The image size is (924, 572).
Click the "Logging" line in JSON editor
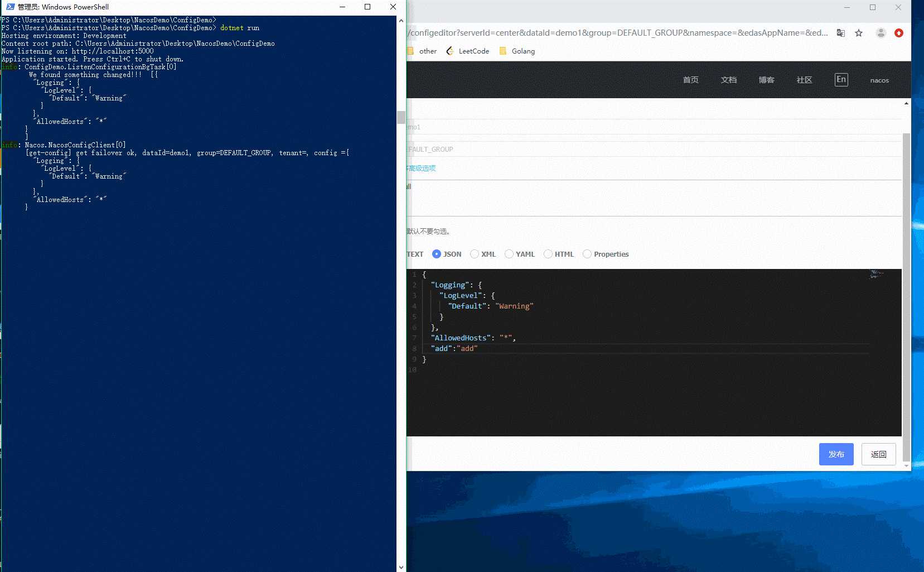tap(456, 285)
